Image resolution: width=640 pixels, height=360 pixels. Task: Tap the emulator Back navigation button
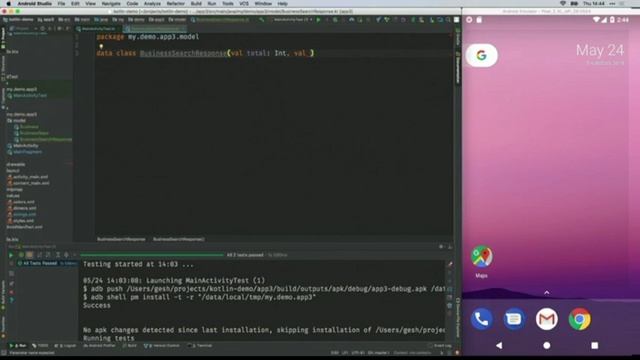[499, 346]
